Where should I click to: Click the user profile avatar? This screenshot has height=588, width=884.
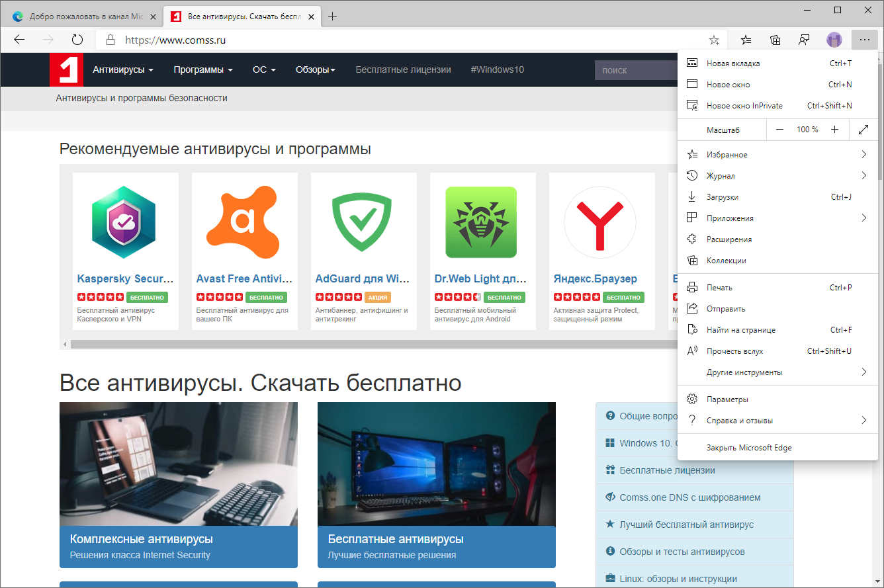click(x=834, y=40)
